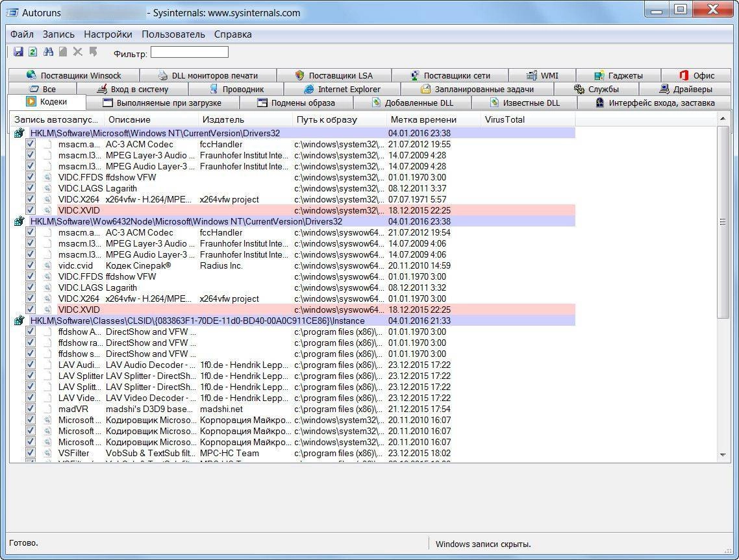This screenshot has width=739, height=560.
Task: Open the Запись menu
Action: pyautogui.click(x=58, y=34)
